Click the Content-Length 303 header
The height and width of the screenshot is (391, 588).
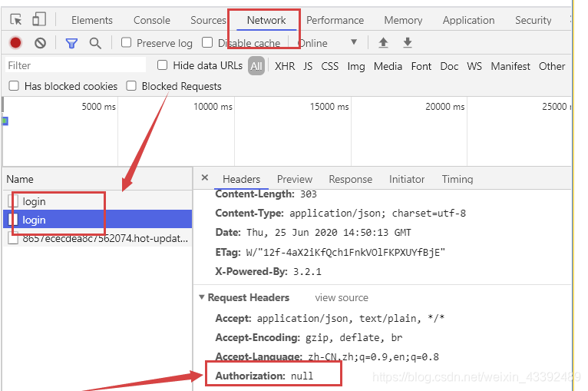pyautogui.click(x=266, y=194)
